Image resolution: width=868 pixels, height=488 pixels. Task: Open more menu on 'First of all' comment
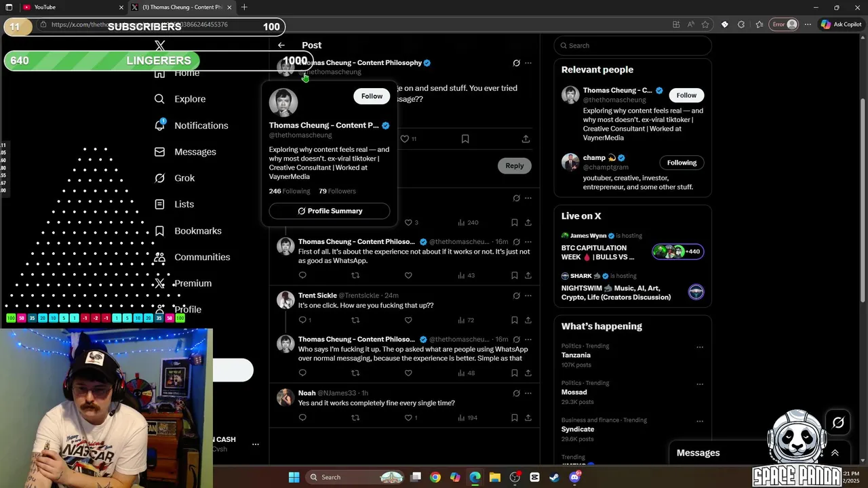click(528, 242)
